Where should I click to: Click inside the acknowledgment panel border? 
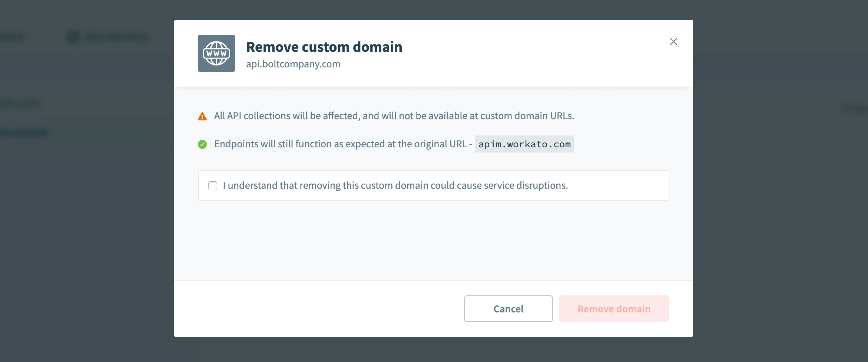pos(433,185)
